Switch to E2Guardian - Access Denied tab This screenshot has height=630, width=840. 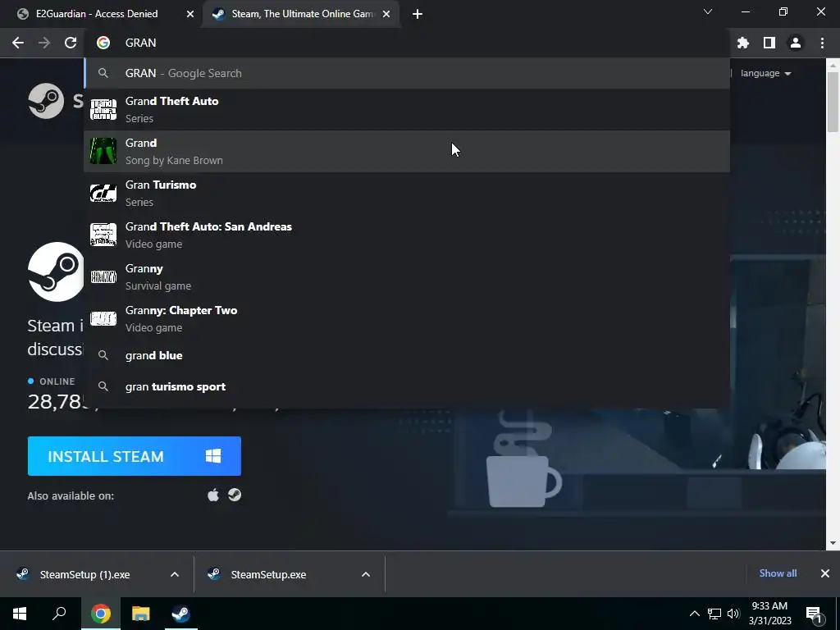click(x=97, y=14)
